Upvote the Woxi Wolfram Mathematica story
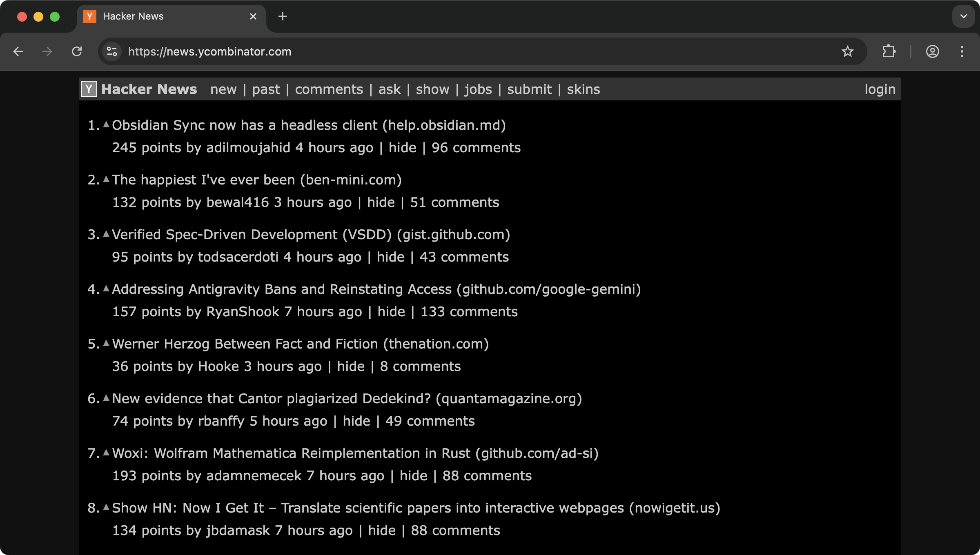The image size is (980, 555). (x=106, y=453)
